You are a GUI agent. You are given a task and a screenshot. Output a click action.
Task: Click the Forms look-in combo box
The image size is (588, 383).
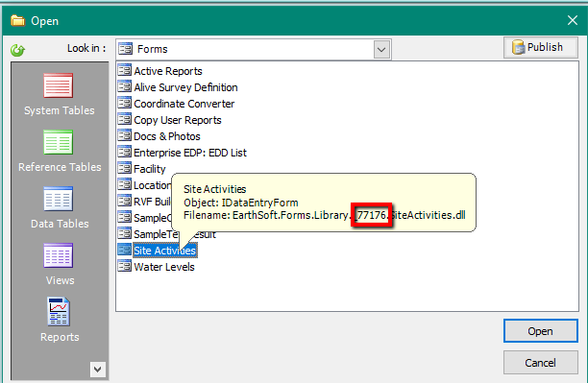pyautogui.click(x=253, y=49)
